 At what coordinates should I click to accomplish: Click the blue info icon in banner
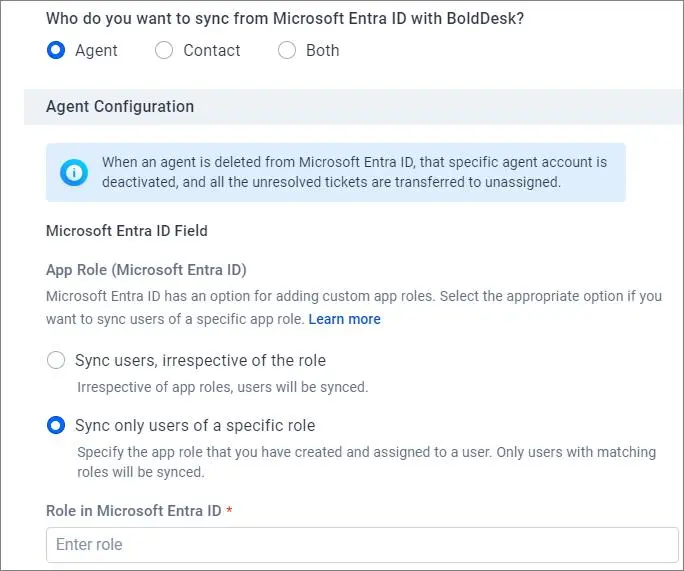pos(74,172)
